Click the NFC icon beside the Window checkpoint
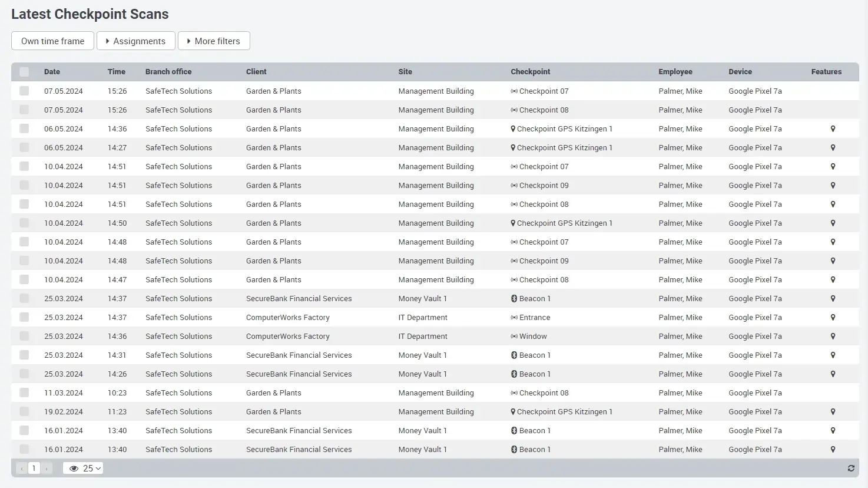868x488 pixels. point(514,337)
